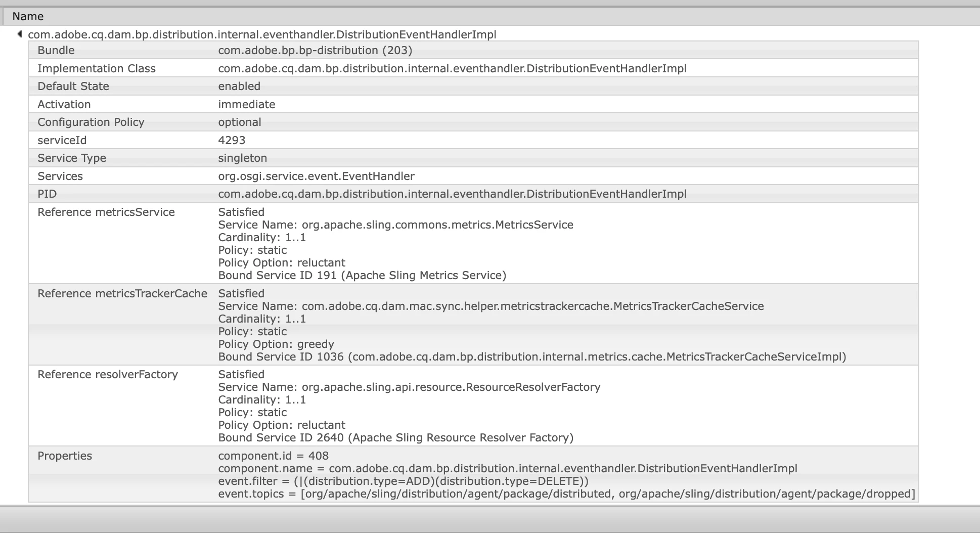Select the PID value text

[x=452, y=194]
